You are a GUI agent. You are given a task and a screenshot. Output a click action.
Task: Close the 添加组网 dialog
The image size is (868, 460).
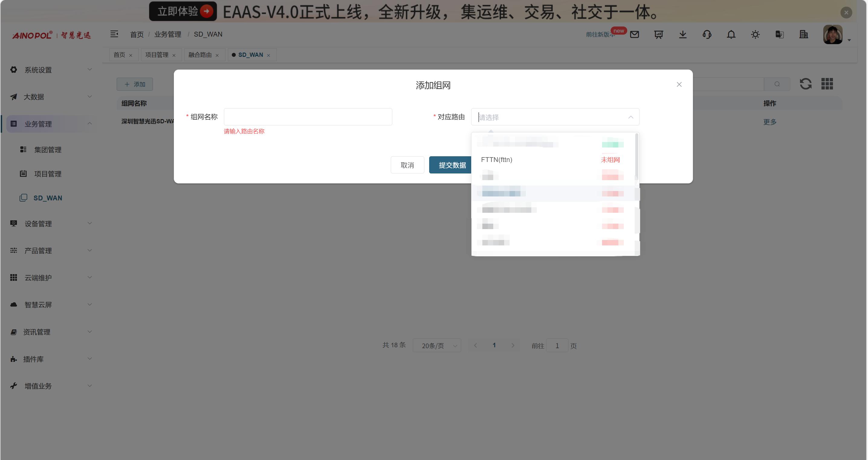pos(679,85)
